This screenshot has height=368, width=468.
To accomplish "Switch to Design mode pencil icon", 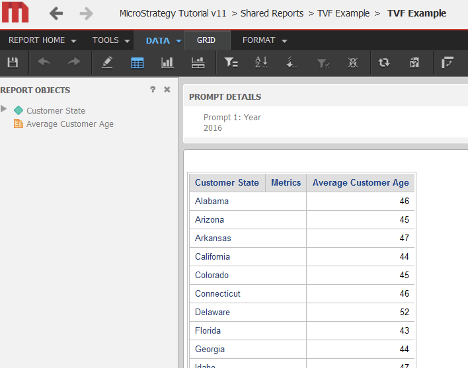I will point(107,62).
